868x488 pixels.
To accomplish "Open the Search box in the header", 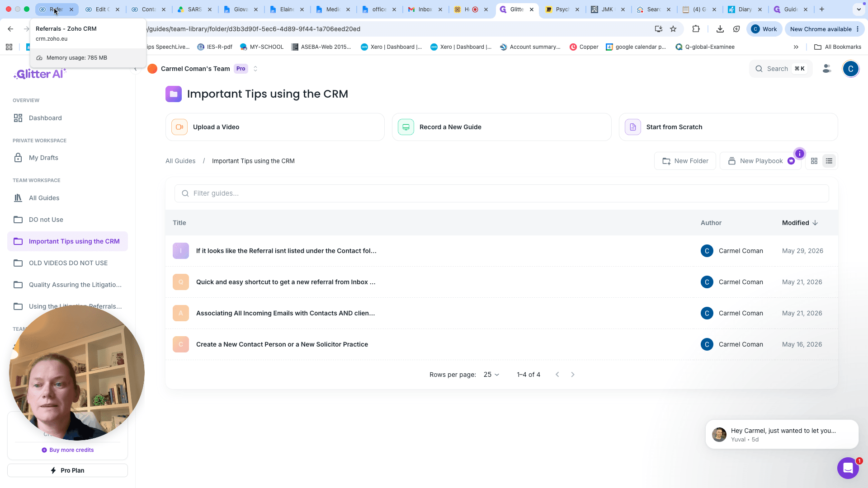I will tap(781, 69).
